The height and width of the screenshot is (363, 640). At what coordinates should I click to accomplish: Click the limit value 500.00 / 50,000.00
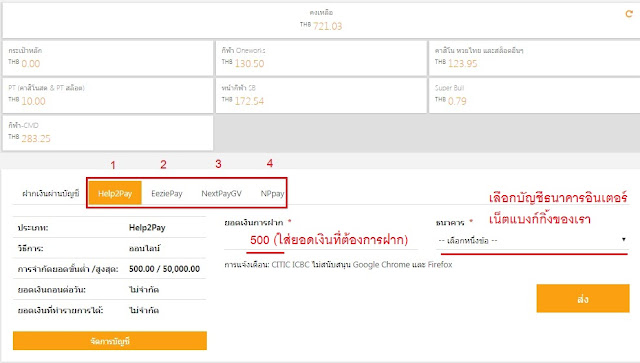(164, 269)
